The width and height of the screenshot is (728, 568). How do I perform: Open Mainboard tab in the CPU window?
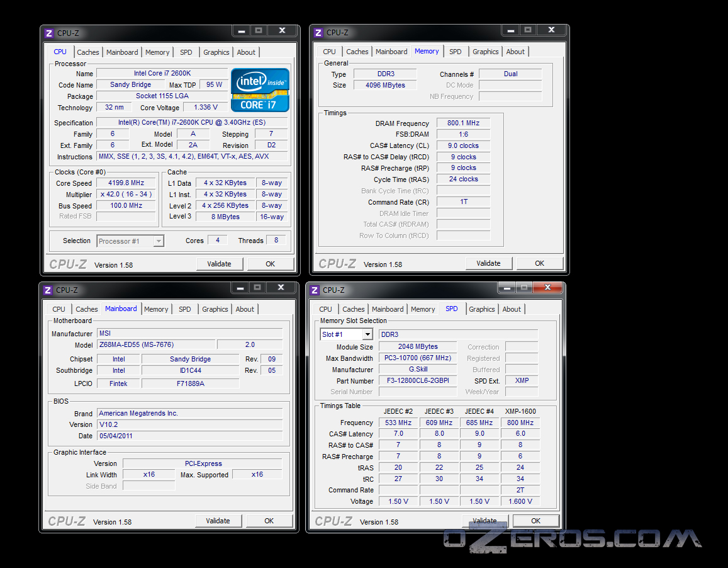tap(122, 52)
